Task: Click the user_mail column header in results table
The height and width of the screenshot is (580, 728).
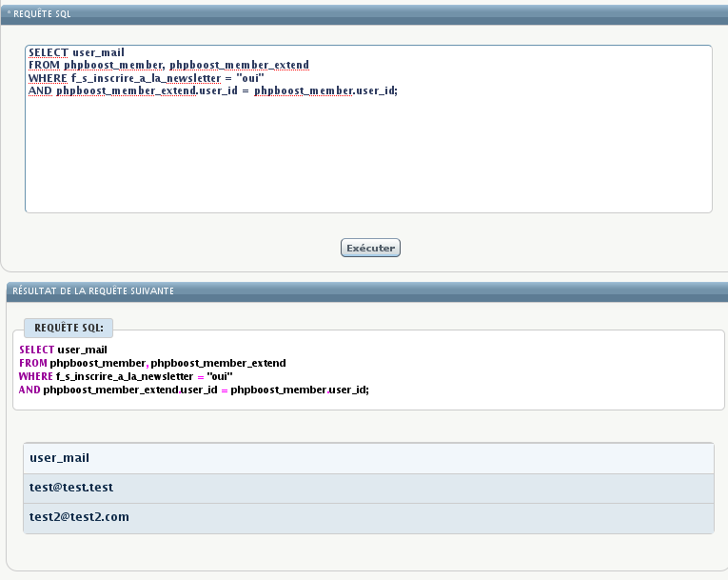Action: [59, 458]
